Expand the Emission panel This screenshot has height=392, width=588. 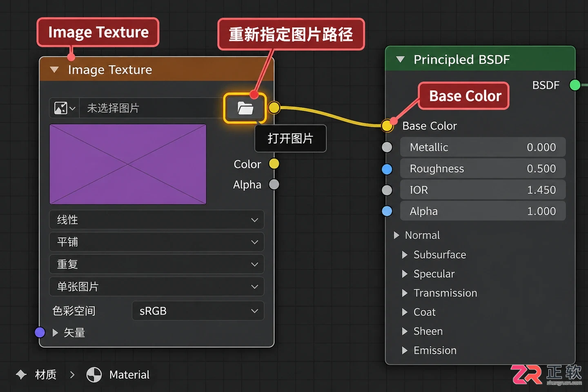(405, 350)
